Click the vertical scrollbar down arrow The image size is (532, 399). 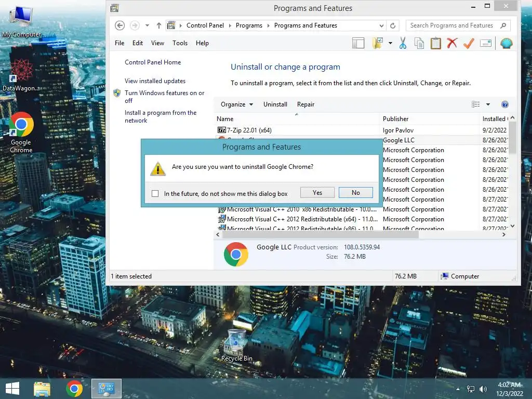[x=512, y=226]
